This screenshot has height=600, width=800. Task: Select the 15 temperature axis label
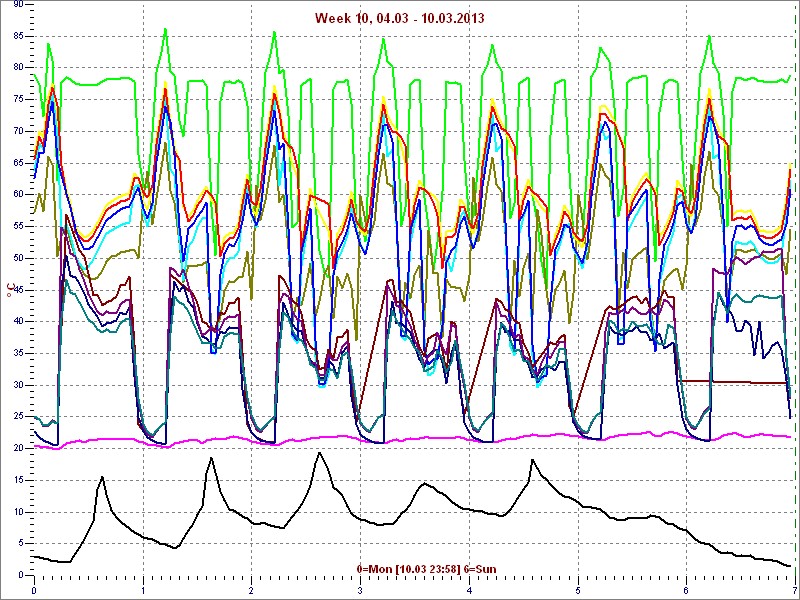click(18, 481)
